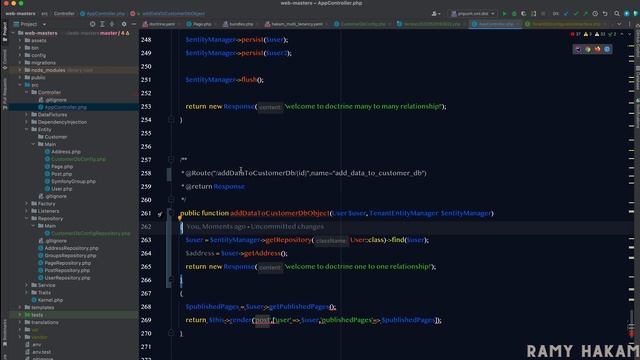Show VCS history clock icon

tap(595, 13)
